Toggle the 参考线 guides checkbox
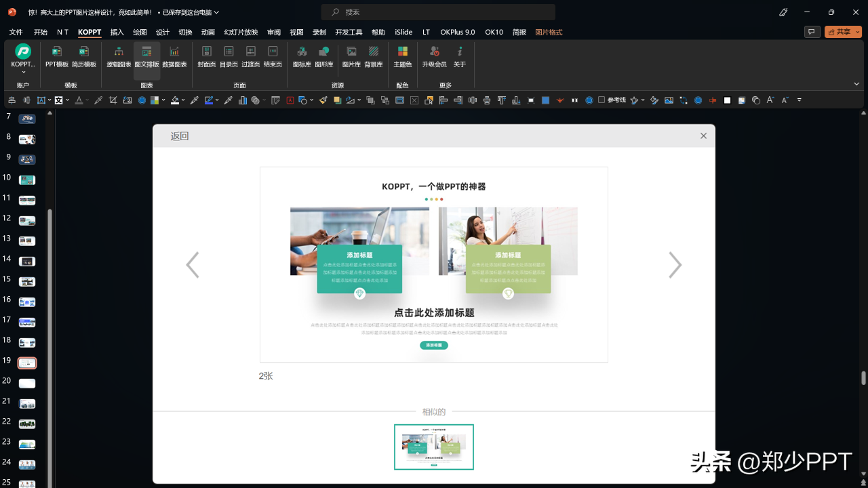The height and width of the screenshot is (488, 868). click(601, 100)
